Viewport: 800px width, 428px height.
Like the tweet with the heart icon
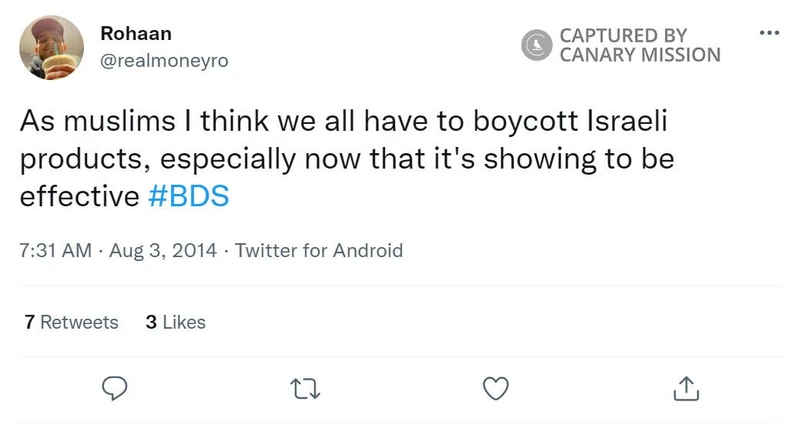495,388
